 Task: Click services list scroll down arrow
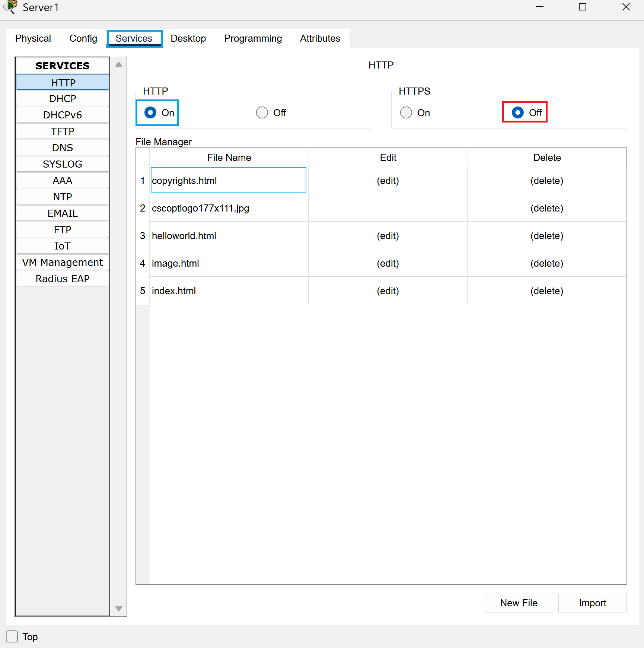pos(119,608)
